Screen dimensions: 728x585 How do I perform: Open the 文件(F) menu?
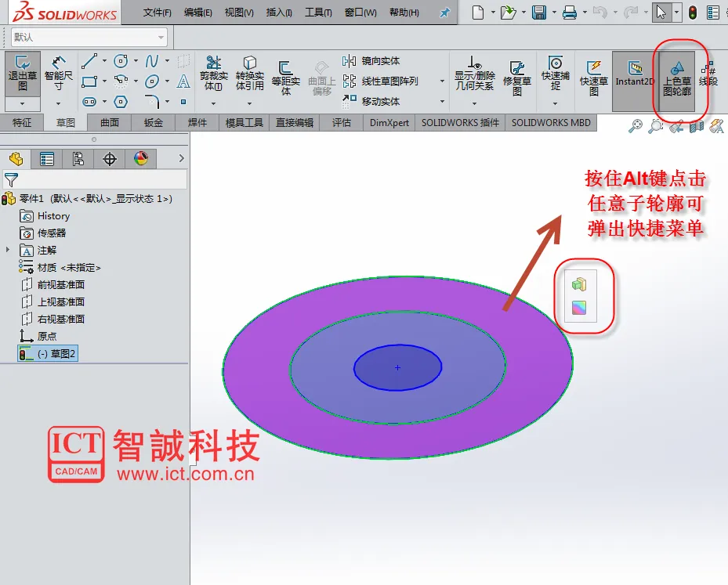pos(157,13)
